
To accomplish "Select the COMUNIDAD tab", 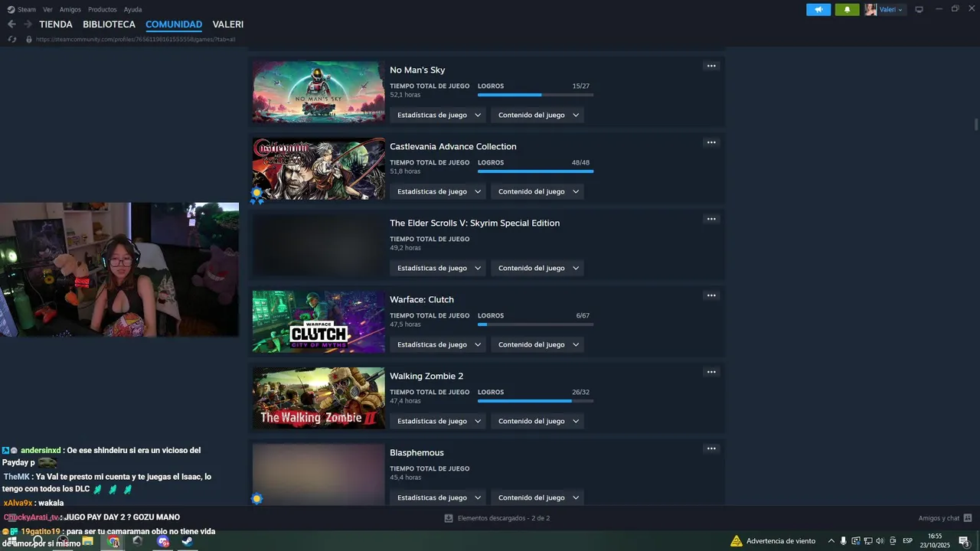I will 174,24.
